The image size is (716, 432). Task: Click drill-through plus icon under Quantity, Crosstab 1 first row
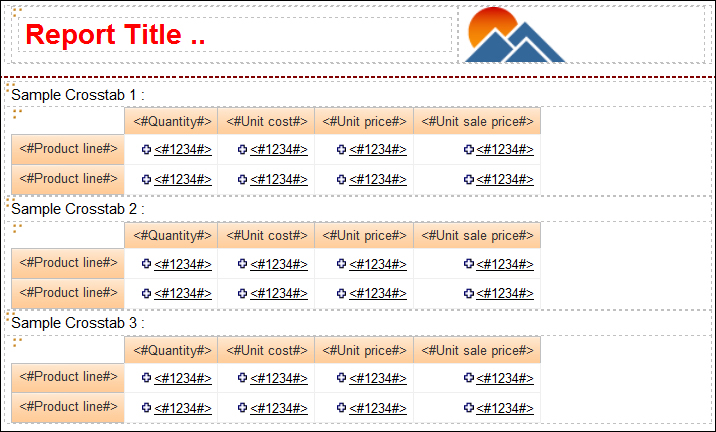[x=146, y=149]
